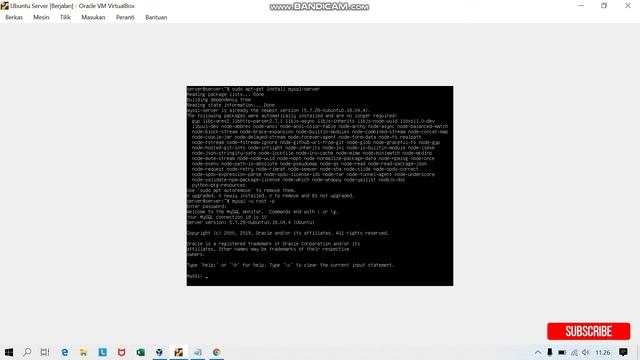Open the red McAfee shield app
Image resolution: width=640 pixels, height=360 pixels.
[x=122, y=352]
